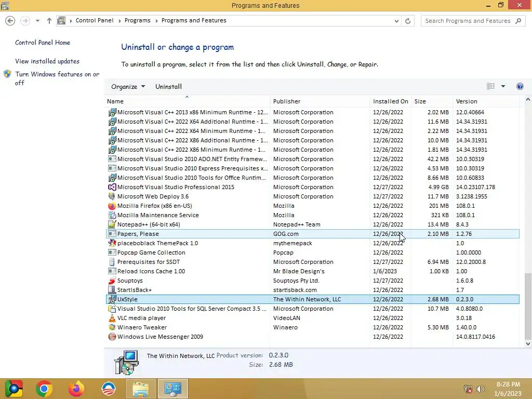Viewport: 532px width, 399px height.
Task: Click the 4.99 GB size cell
Action: tap(438, 187)
